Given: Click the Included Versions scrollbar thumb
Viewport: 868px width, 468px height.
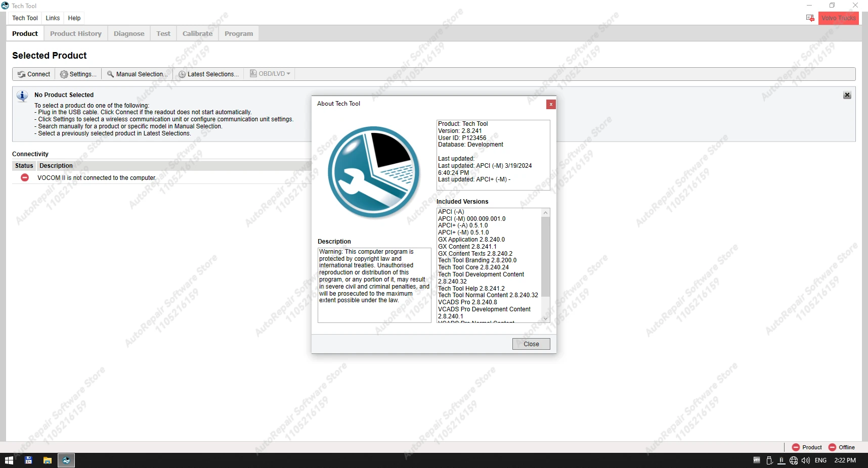Looking at the screenshot, I should [545, 257].
